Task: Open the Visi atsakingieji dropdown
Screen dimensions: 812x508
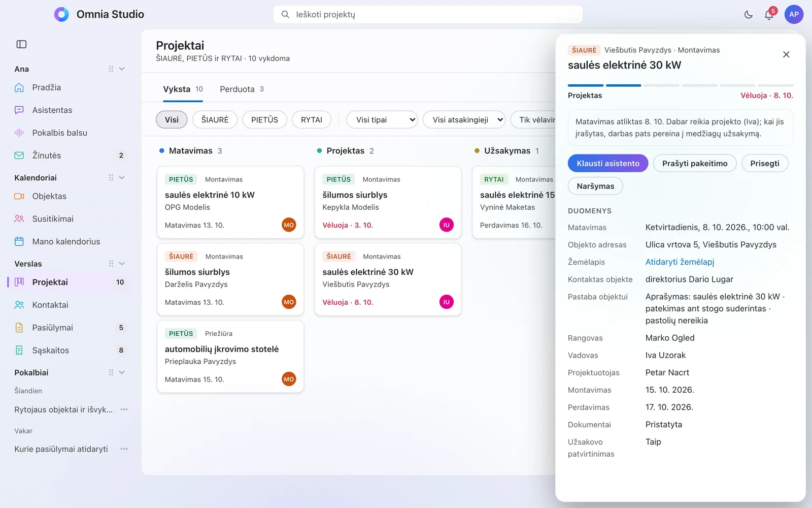Action: point(464,120)
